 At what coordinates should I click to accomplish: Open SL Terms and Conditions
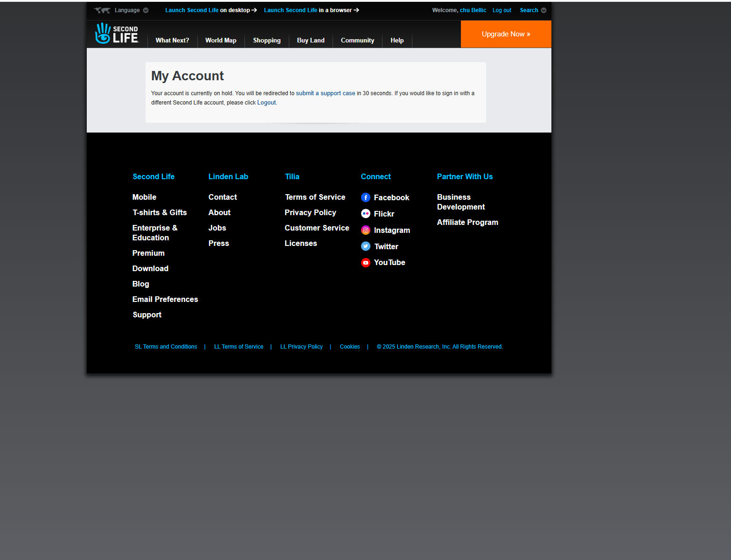166,347
